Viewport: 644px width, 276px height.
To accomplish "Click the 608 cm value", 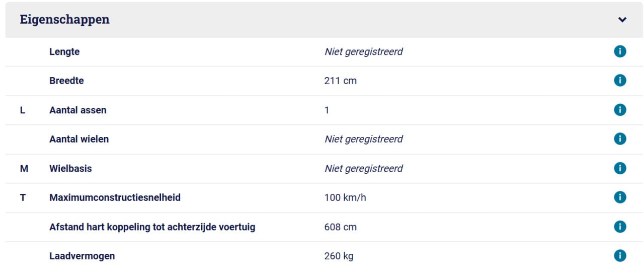I will coord(341,227).
